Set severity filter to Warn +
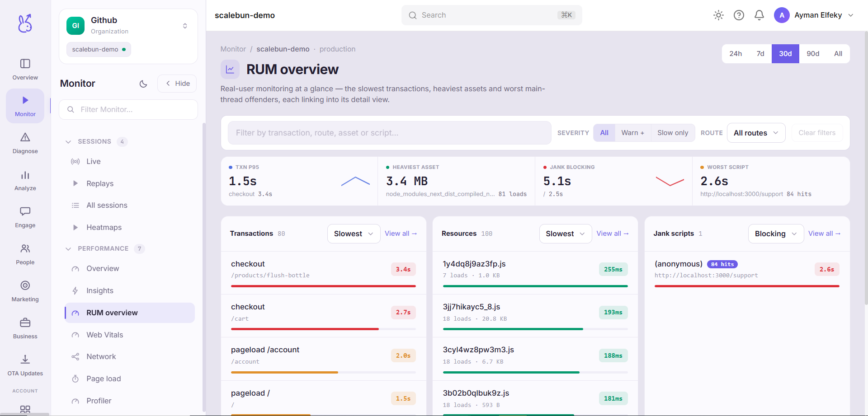The height and width of the screenshot is (416, 868). coord(632,133)
